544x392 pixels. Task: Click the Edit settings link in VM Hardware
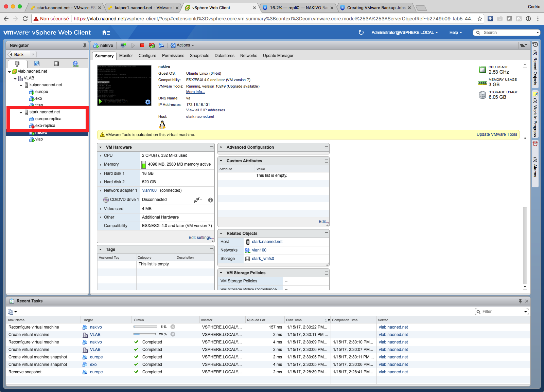click(200, 238)
